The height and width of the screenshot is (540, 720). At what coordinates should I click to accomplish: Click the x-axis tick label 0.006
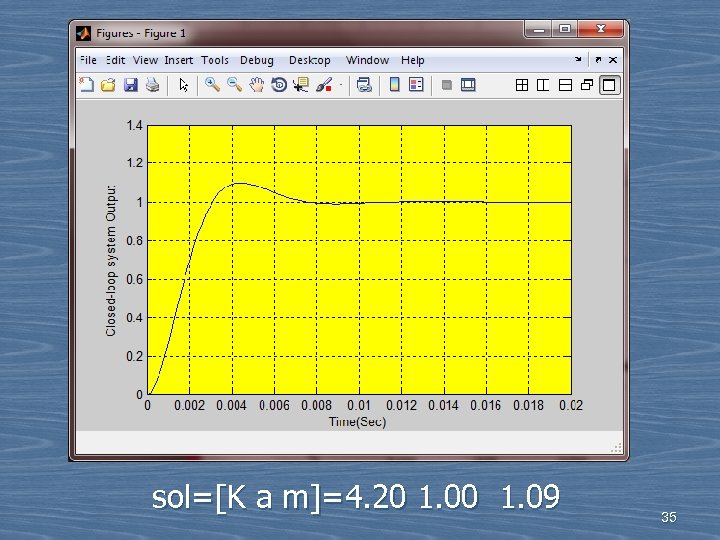point(274,405)
